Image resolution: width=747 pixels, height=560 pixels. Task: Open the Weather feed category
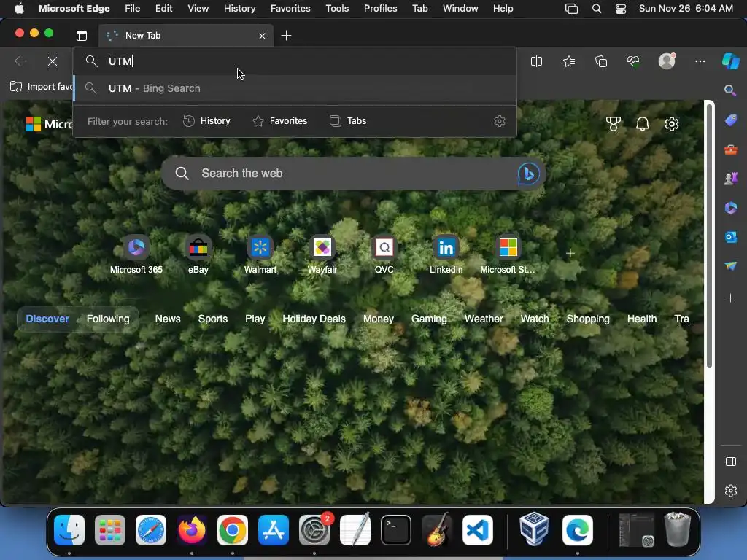(x=484, y=319)
